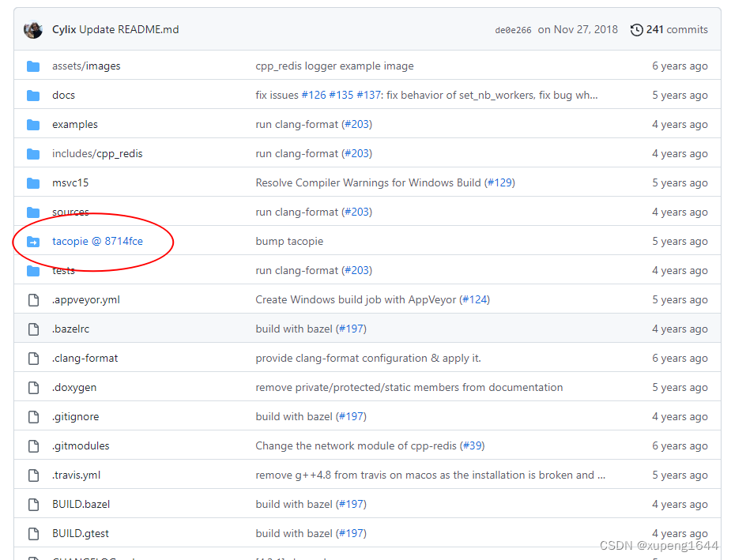
Task: Click the folder icon beside includes/cpp_redis
Action: coord(32,153)
